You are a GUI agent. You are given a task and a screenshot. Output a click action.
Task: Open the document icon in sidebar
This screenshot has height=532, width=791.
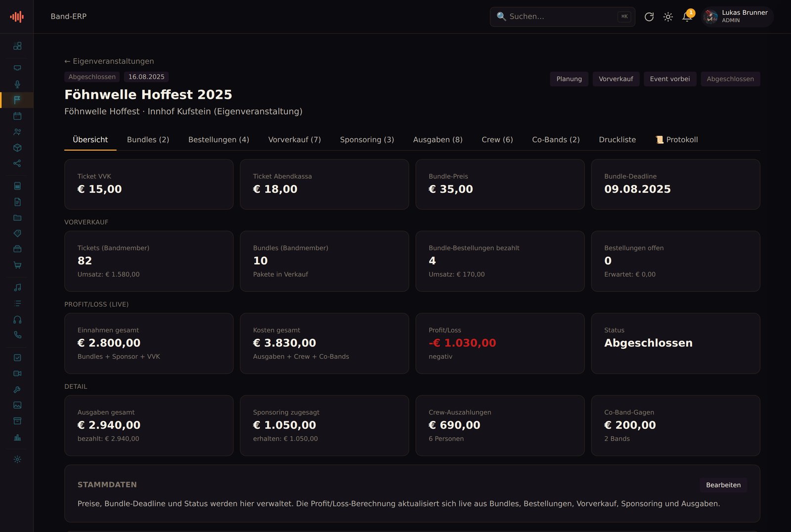[x=17, y=202]
